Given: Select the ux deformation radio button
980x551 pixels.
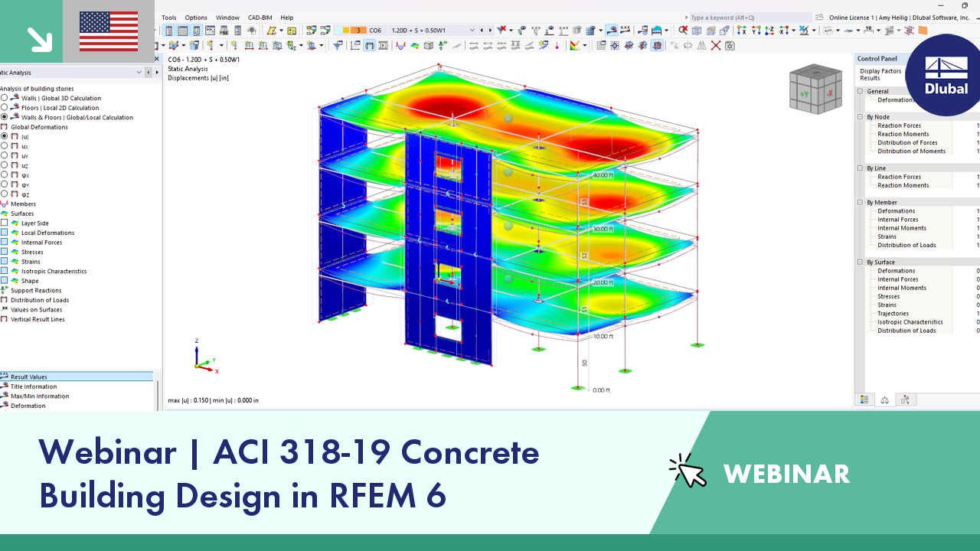Looking at the screenshot, I should click(x=5, y=145).
